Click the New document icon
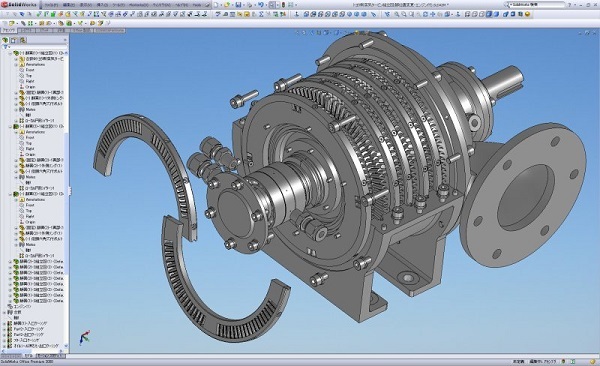 tap(216, 5)
